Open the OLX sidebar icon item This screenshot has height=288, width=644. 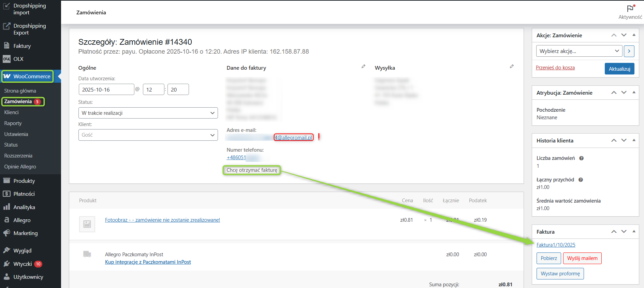tap(6, 59)
